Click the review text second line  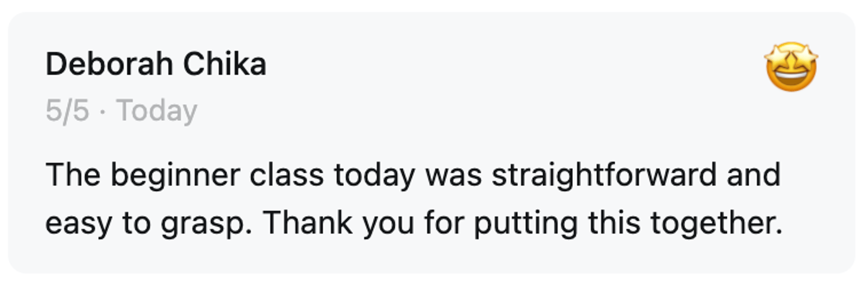(412, 223)
